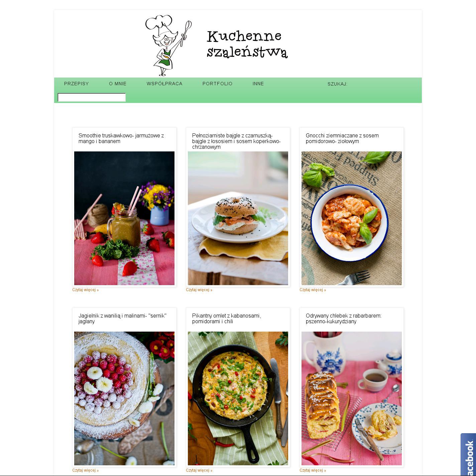This screenshot has height=476, width=476.
Task: Go to the O MNIE page
Action: point(118,84)
